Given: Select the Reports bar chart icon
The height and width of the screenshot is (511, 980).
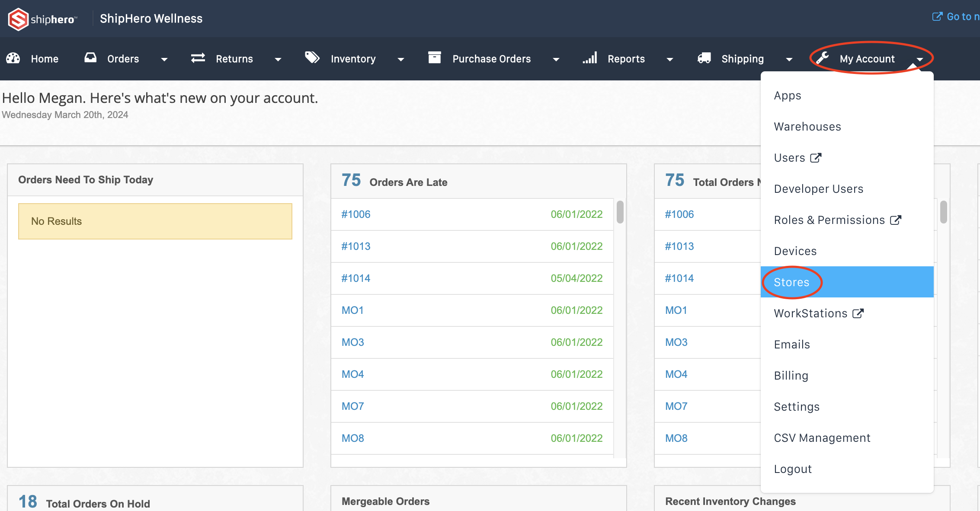Looking at the screenshot, I should tap(590, 58).
